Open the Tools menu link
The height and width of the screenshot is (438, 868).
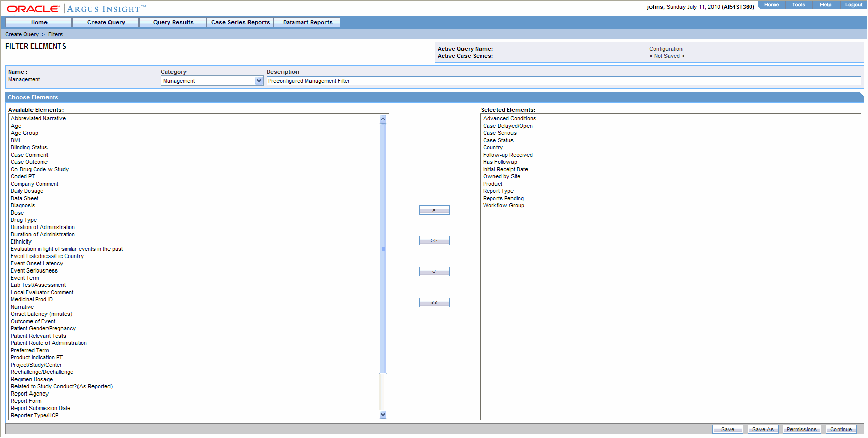[x=798, y=5]
